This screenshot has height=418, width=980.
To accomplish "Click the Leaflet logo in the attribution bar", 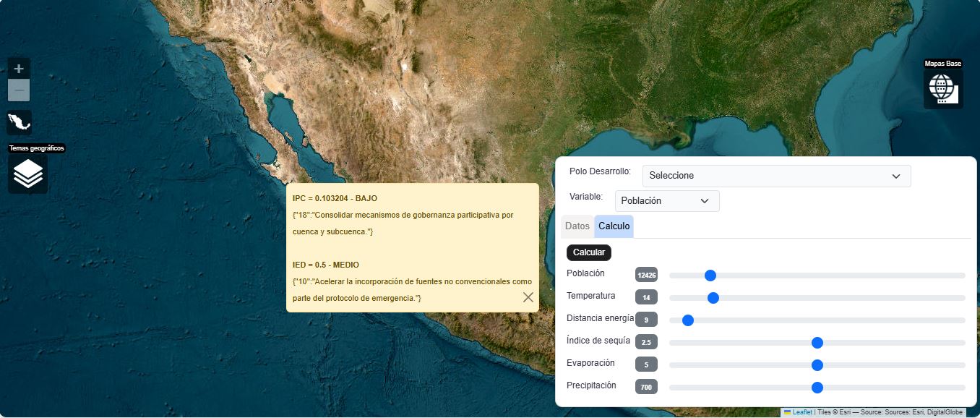I will pyautogui.click(x=788, y=412).
